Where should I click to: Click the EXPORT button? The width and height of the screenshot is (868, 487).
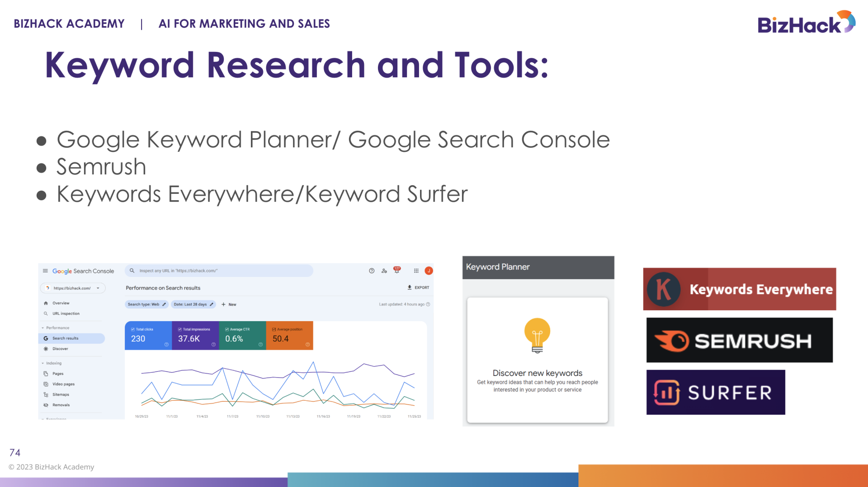click(x=418, y=287)
